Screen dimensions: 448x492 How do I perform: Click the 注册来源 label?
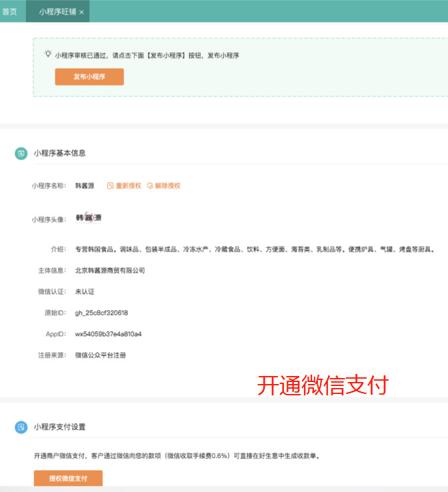[x=52, y=355]
